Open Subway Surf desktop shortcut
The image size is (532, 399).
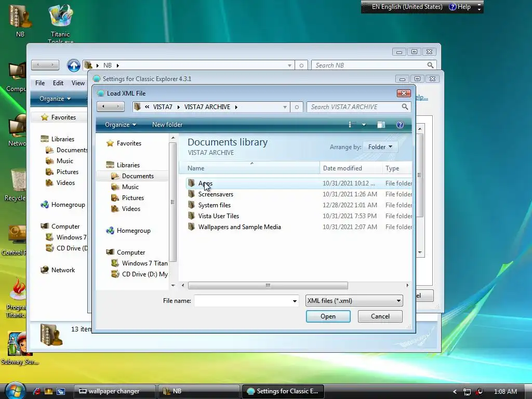click(19, 349)
